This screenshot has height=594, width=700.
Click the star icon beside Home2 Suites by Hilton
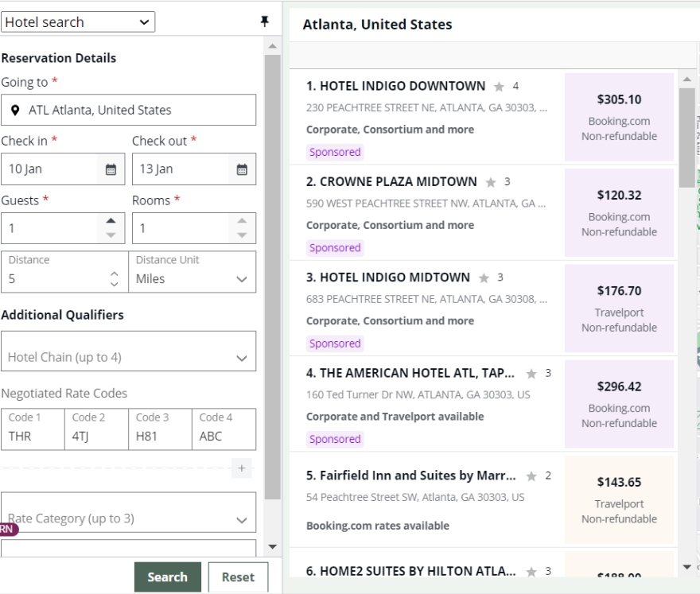point(531,572)
